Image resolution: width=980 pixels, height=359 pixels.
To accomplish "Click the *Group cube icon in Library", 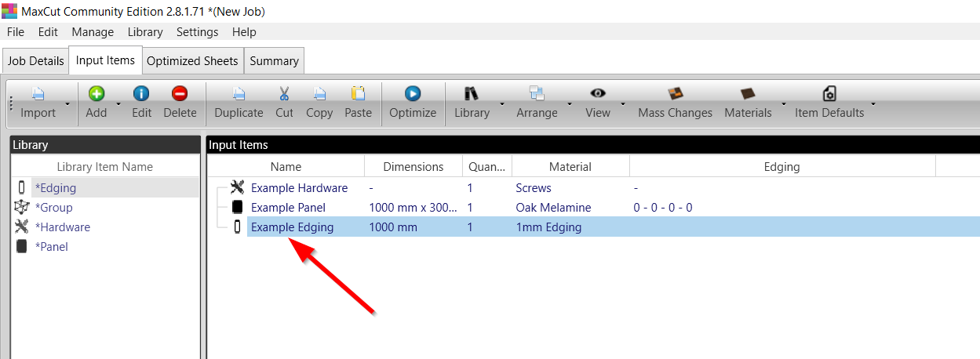I will (22, 207).
